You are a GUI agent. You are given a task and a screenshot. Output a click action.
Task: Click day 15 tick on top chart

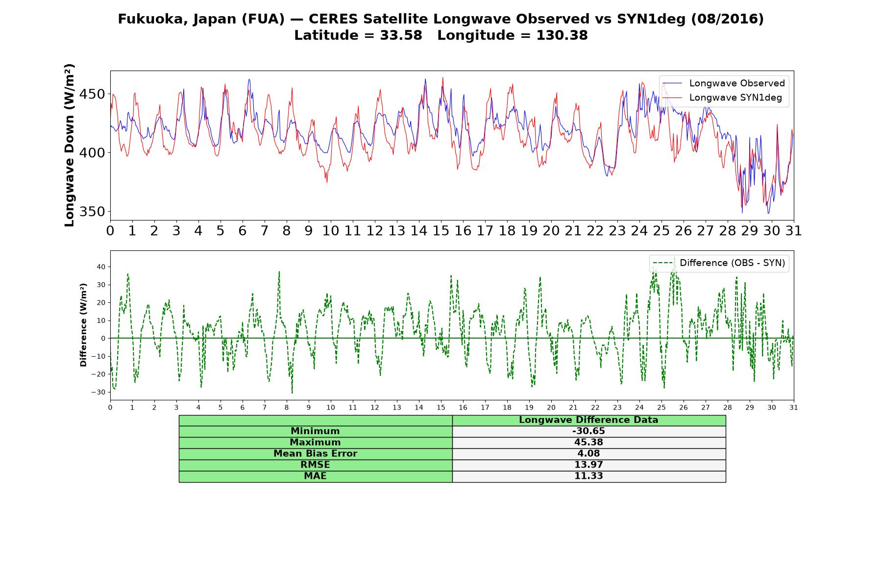(441, 230)
